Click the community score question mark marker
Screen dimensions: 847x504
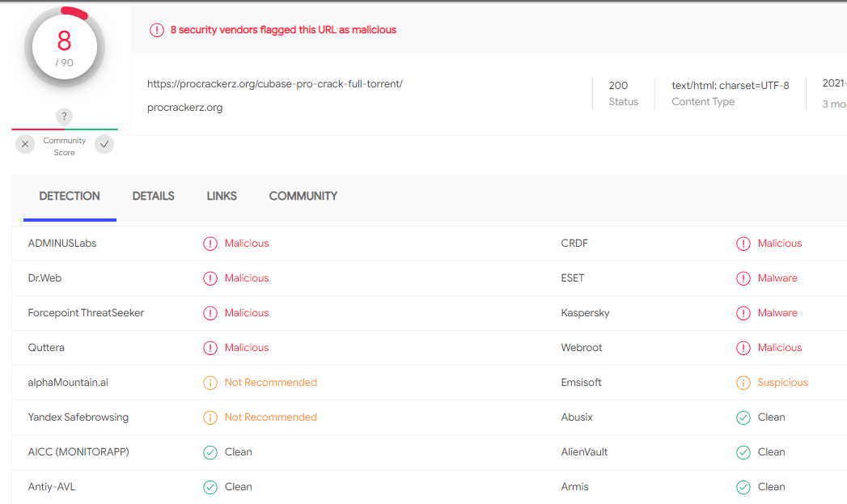pos(64,116)
